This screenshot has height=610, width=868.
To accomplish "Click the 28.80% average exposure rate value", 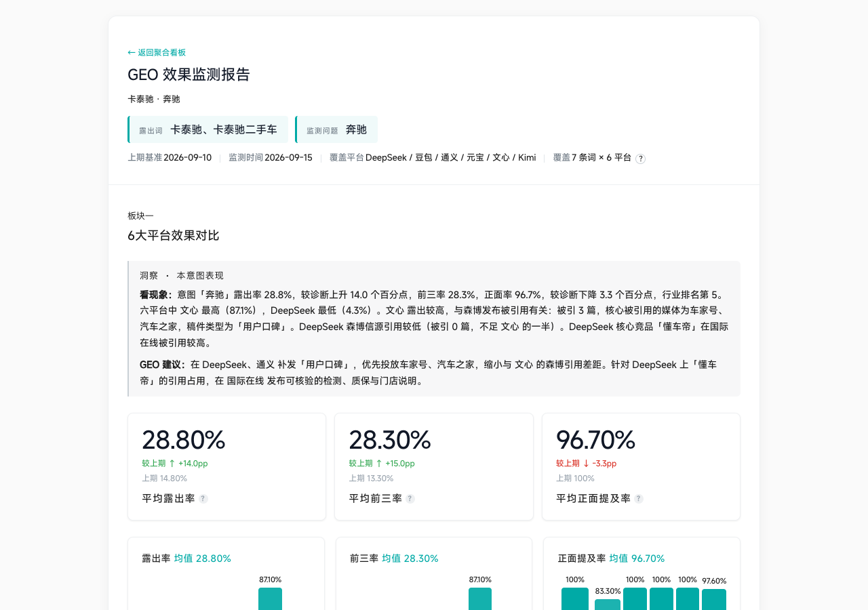I will (x=183, y=440).
